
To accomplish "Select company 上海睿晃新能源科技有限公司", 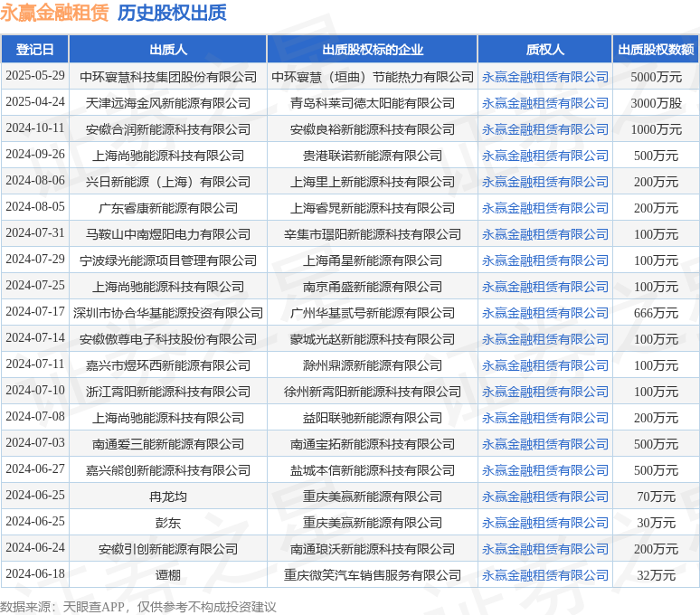I will click(x=373, y=208).
